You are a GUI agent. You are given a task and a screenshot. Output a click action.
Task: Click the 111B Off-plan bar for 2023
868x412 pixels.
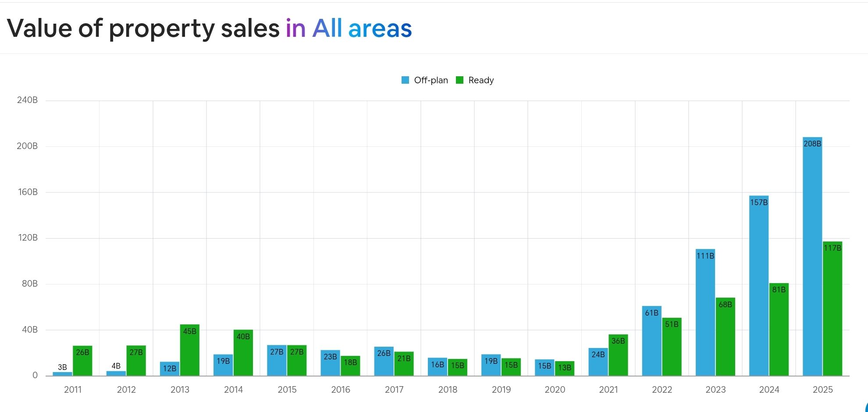705,316
